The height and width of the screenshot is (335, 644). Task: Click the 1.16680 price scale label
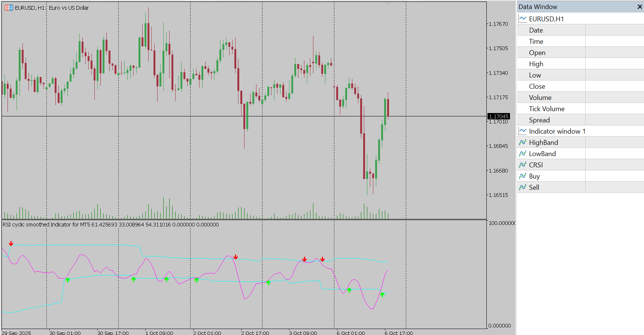498,171
